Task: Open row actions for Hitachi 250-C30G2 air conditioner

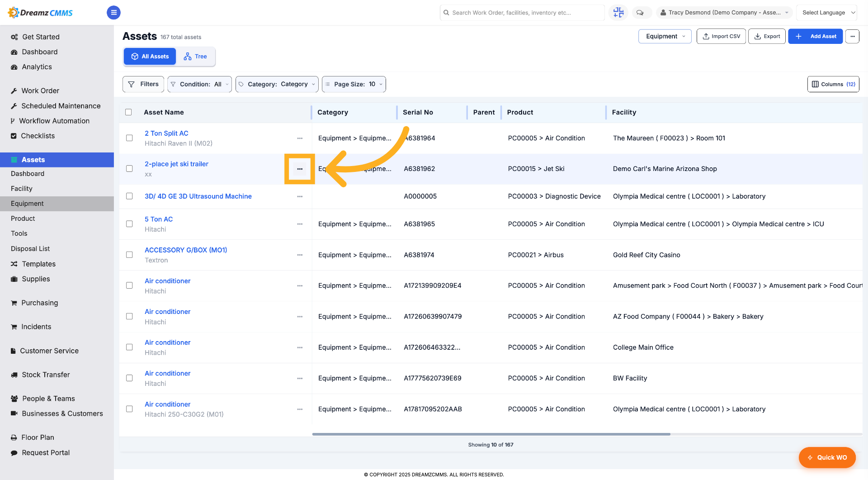Action: 300,409
